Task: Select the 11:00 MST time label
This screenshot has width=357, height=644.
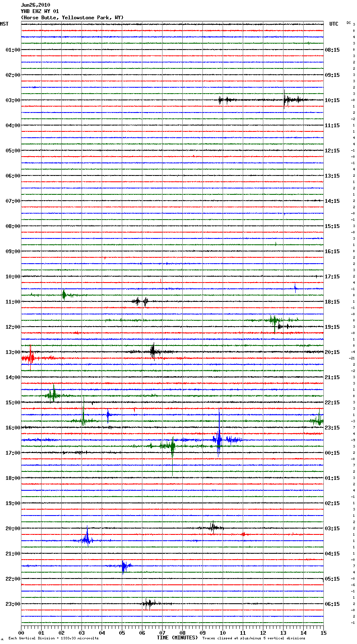Action: tap(13, 302)
